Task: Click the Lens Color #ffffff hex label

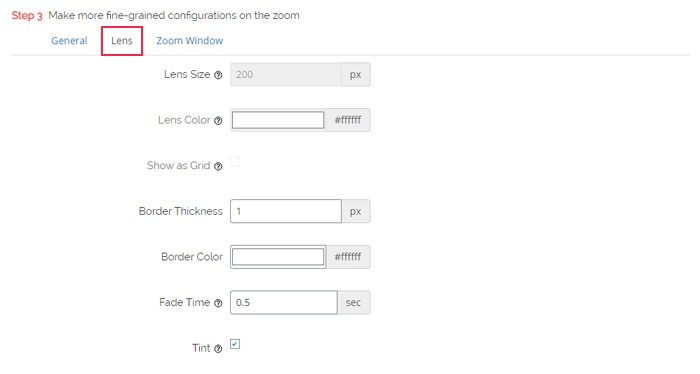Action: click(x=348, y=120)
